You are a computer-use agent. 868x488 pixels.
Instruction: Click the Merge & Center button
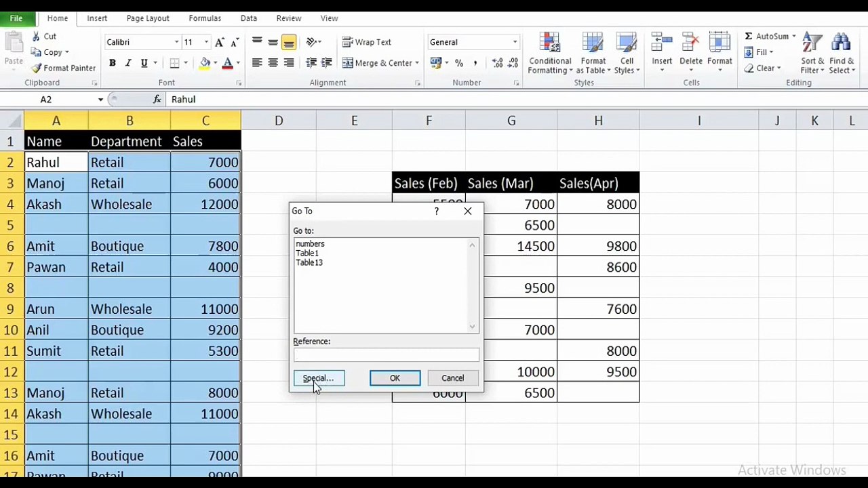click(x=377, y=63)
